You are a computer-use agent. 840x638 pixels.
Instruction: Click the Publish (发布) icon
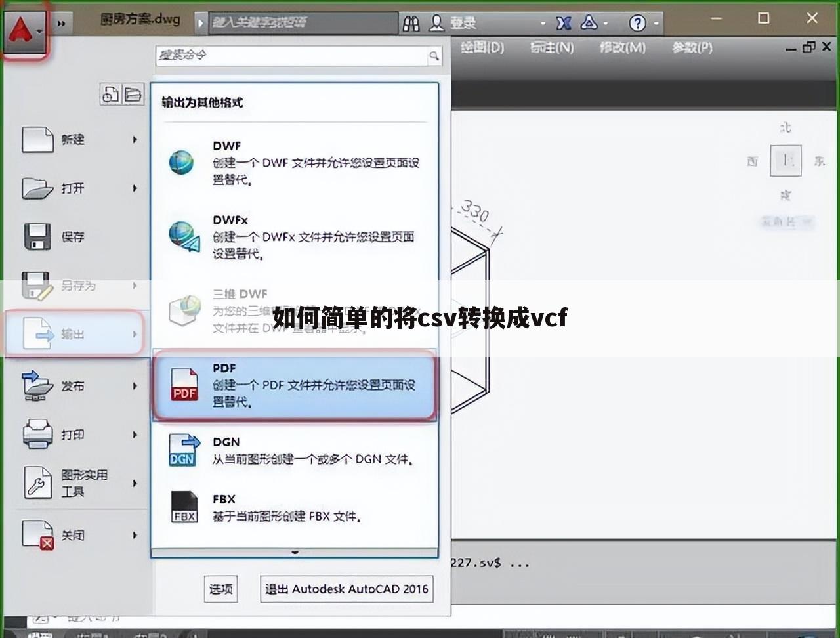37,386
